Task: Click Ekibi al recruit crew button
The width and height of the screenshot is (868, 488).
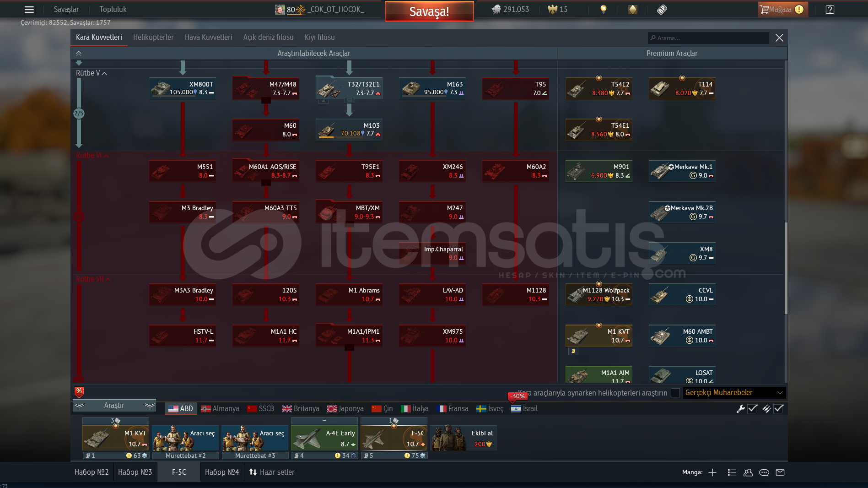Action: 464,438
